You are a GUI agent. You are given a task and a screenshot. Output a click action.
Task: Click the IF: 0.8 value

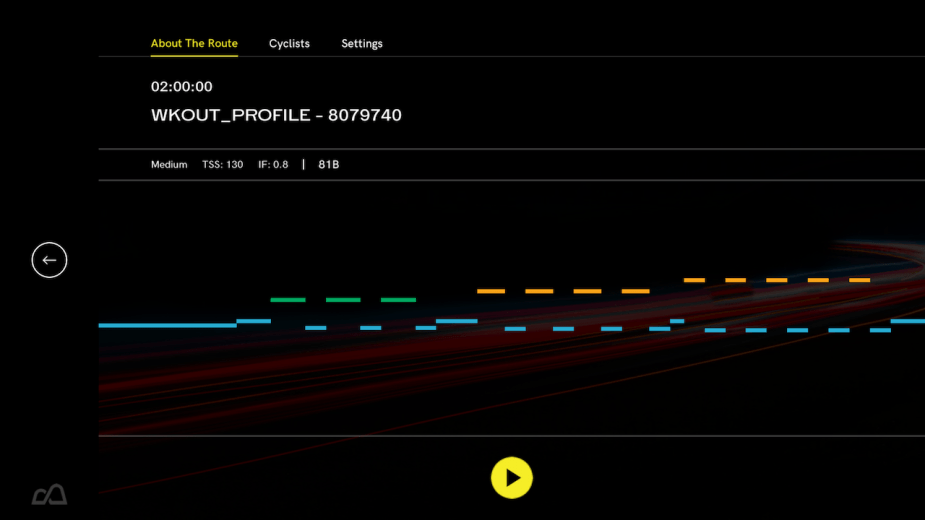coord(271,165)
